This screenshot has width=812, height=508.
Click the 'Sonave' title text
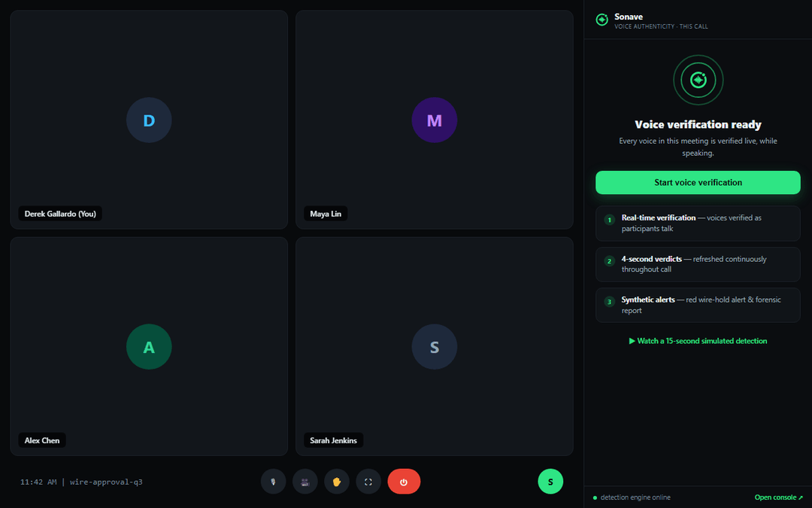point(629,17)
